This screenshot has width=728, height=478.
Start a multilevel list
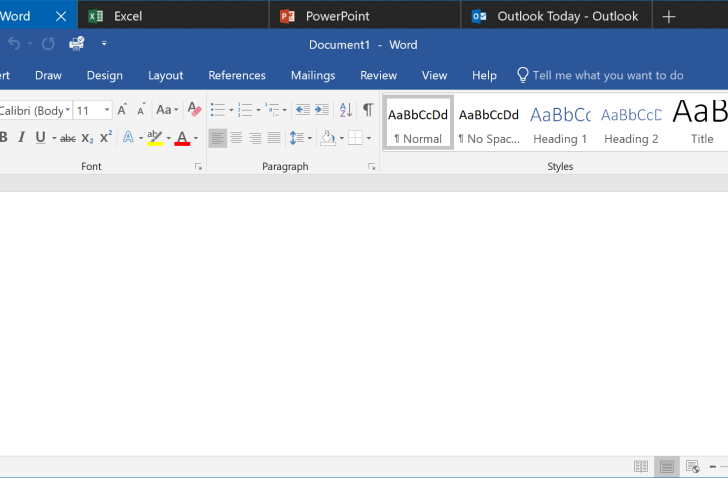[273, 110]
